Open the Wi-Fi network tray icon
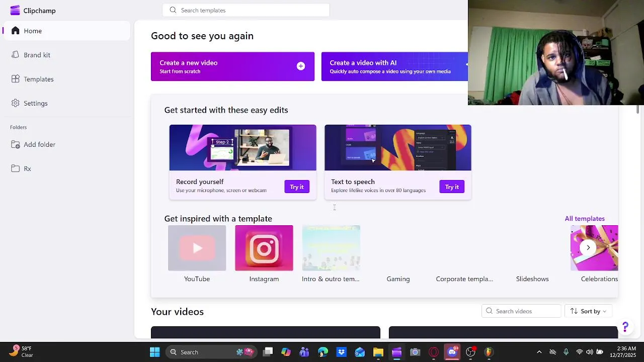 [x=580, y=352]
